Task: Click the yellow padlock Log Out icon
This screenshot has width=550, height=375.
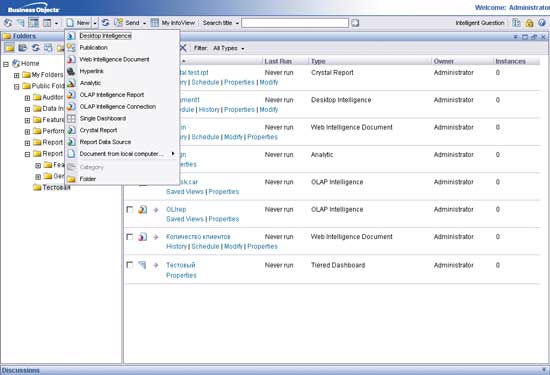Action: click(529, 23)
